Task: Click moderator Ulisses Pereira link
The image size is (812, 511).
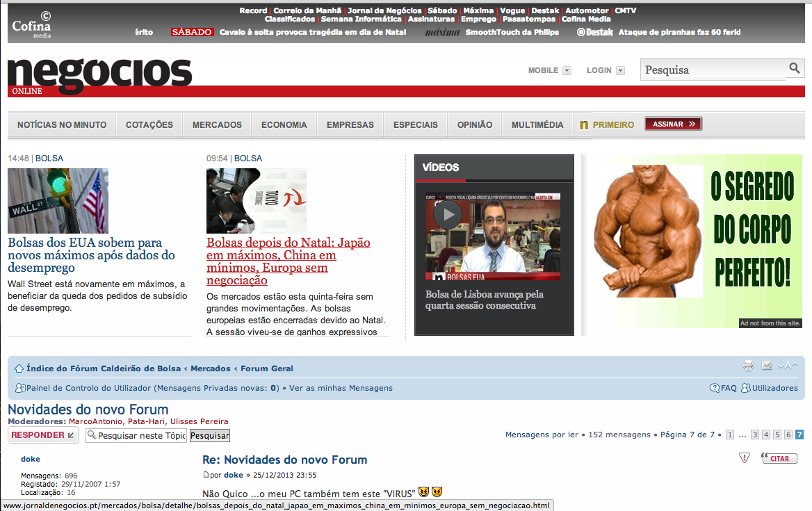Action: point(200,421)
